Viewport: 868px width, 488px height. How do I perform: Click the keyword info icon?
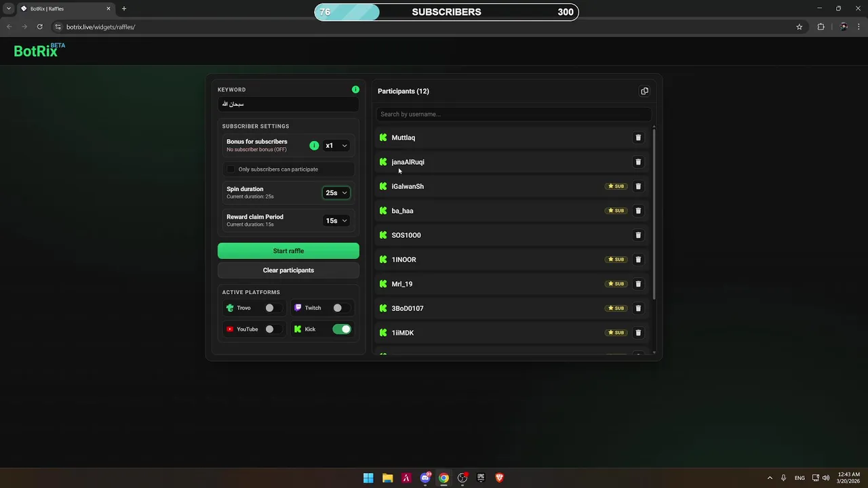[x=355, y=89]
